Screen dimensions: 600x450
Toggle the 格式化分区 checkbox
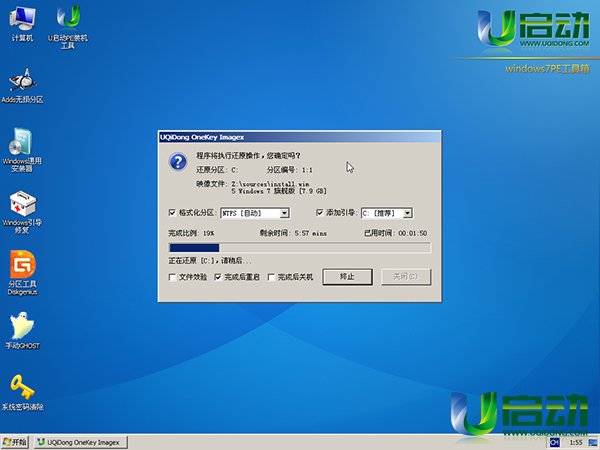tap(172, 212)
